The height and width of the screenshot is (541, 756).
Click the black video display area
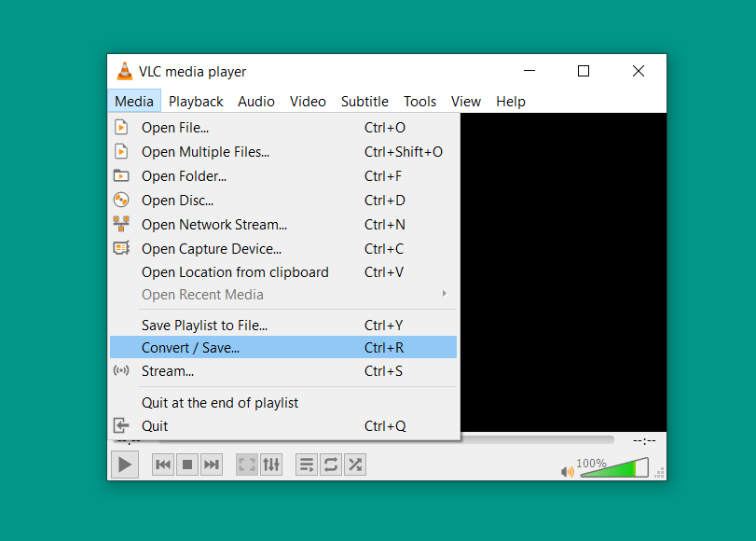click(563, 272)
